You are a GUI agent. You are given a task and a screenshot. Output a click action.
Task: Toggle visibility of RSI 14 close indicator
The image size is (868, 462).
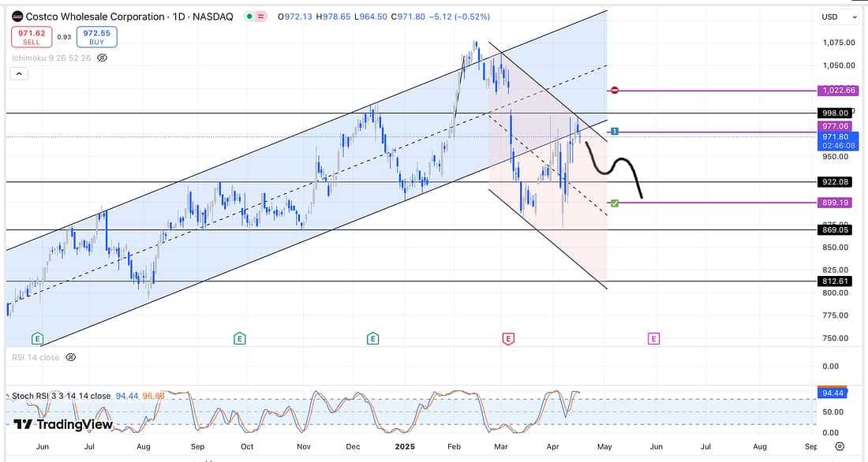[70, 357]
